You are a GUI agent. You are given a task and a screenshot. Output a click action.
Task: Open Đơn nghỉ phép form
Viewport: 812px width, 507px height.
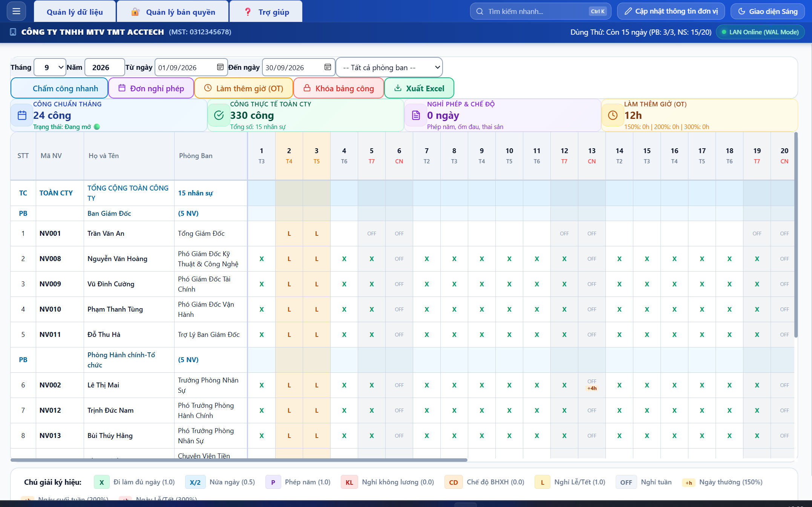click(151, 88)
